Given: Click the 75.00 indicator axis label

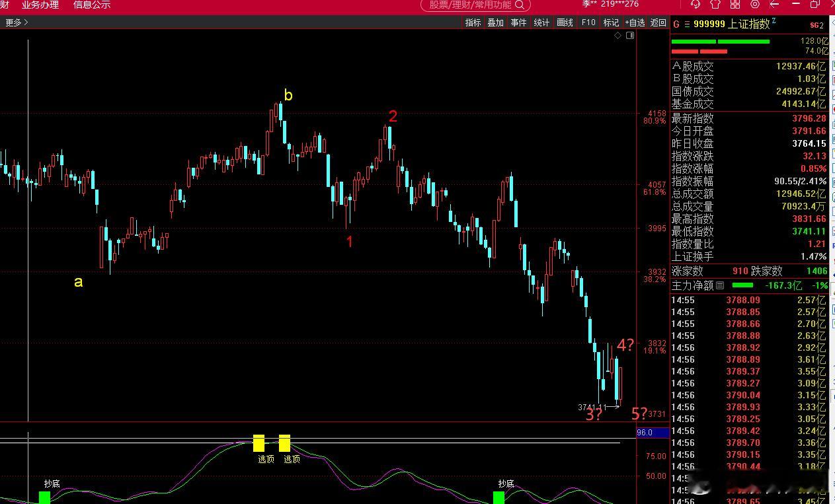Looking at the screenshot, I should tap(656, 456).
